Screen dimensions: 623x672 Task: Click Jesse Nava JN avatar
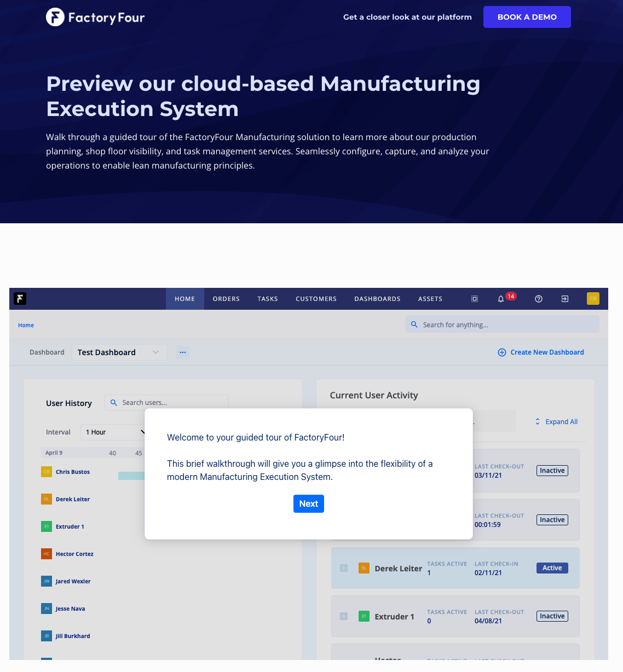tap(47, 609)
